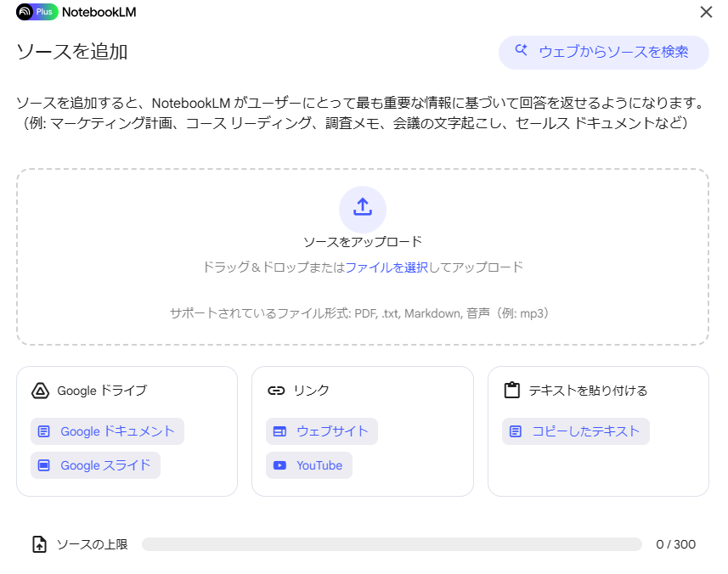This screenshot has width=728, height=574.
Task: Close the add source dialog
Action: click(x=705, y=12)
